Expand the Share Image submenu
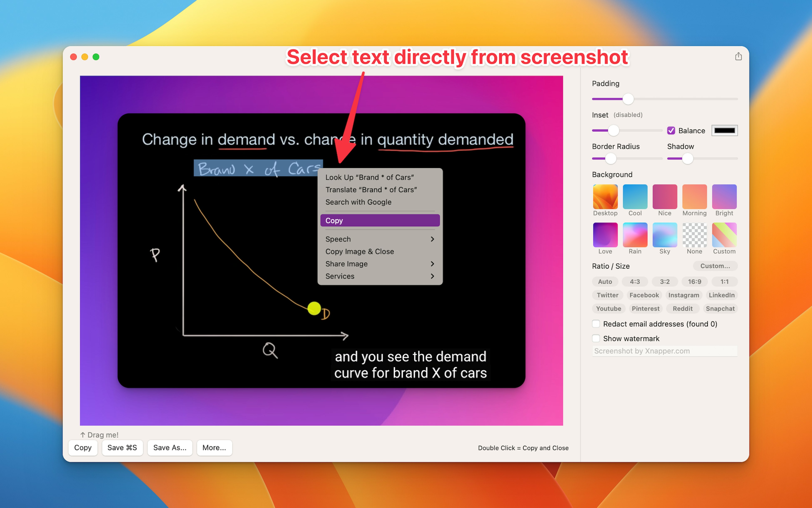The width and height of the screenshot is (812, 508). click(380, 264)
